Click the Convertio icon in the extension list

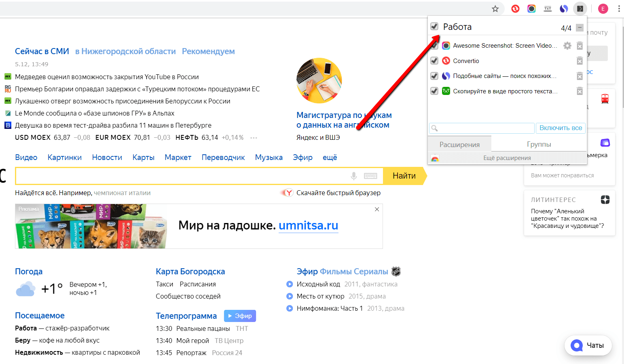pyautogui.click(x=446, y=61)
